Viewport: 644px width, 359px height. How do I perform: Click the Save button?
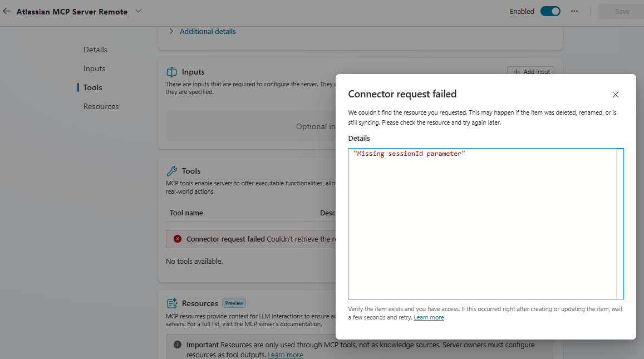pos(622,12)
